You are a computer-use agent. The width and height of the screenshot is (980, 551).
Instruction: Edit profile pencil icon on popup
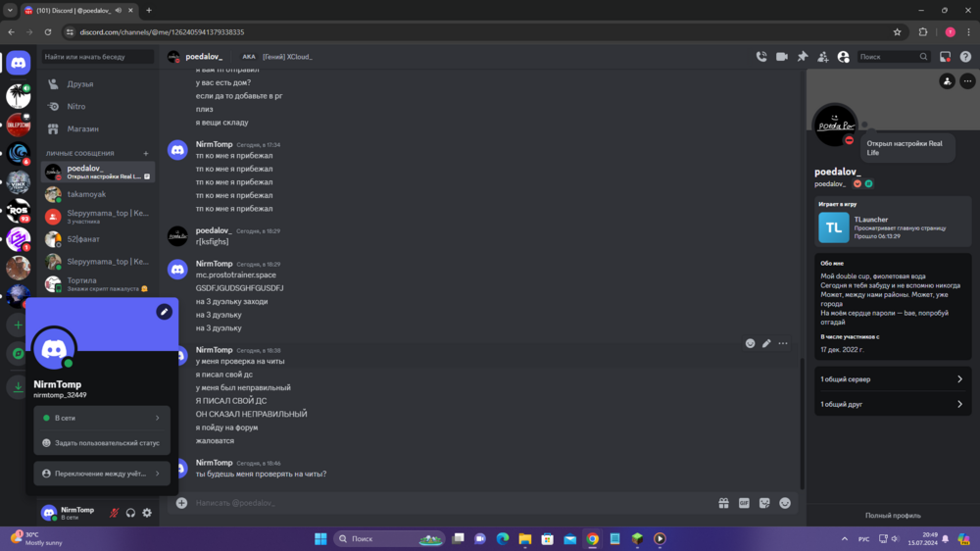[164, 312]
